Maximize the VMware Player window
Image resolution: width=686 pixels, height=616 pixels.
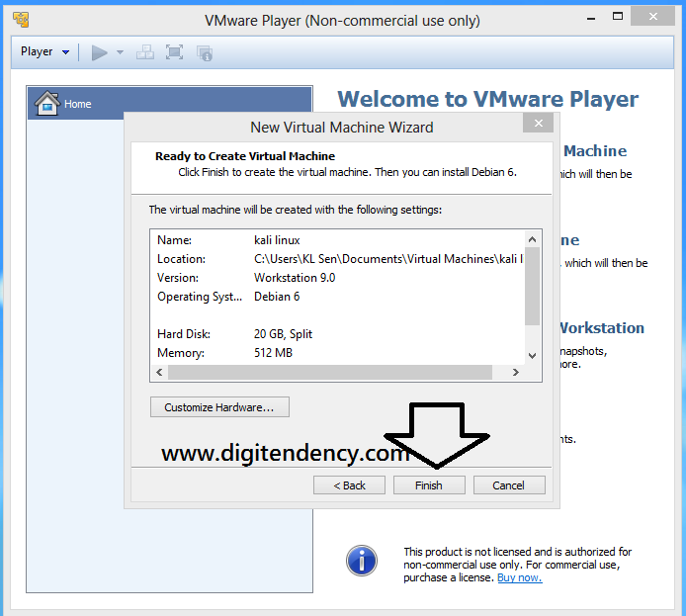click(x=618, y=17)
